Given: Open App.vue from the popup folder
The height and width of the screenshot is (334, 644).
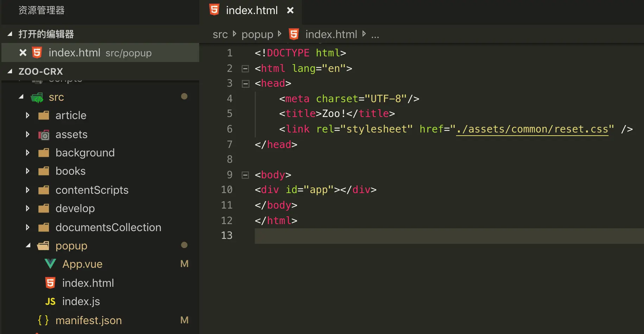Looking at the screenshot, I should [x=82, y=264].
